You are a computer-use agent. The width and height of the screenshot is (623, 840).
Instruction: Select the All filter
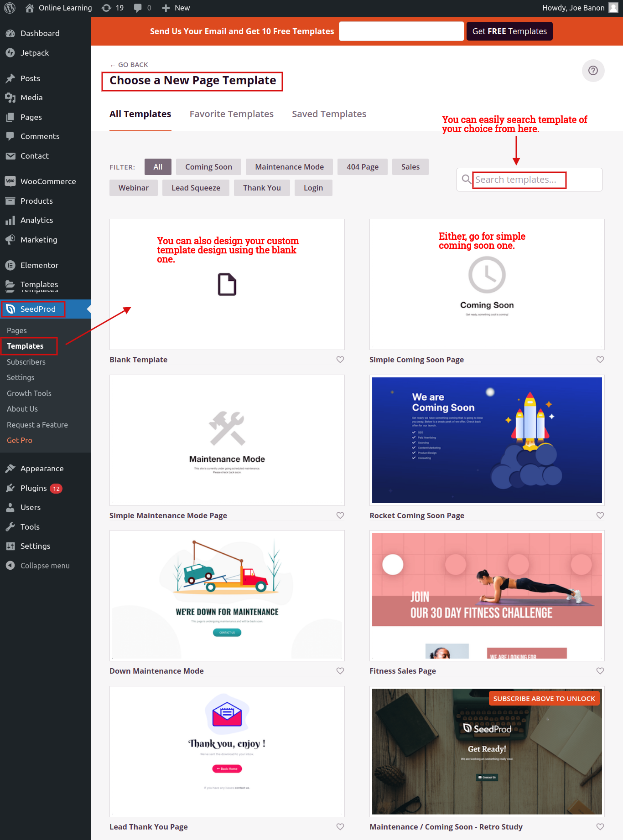point(158,167)
